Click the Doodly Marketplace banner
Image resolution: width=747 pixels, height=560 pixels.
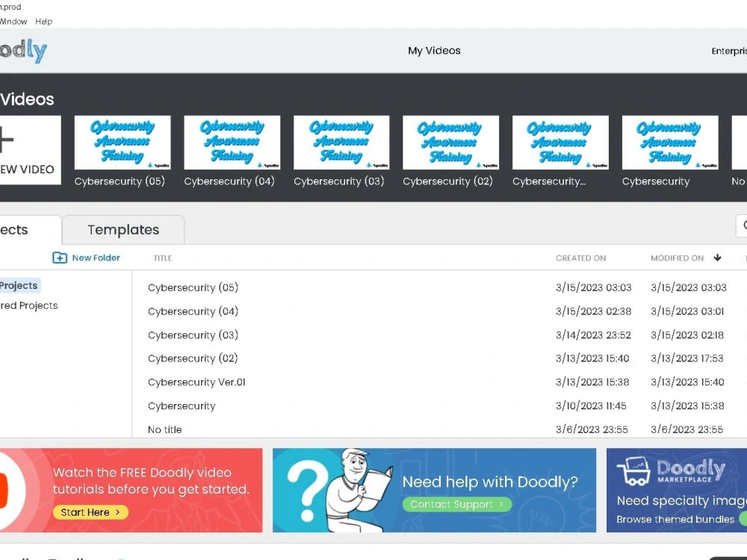[677, 490]
